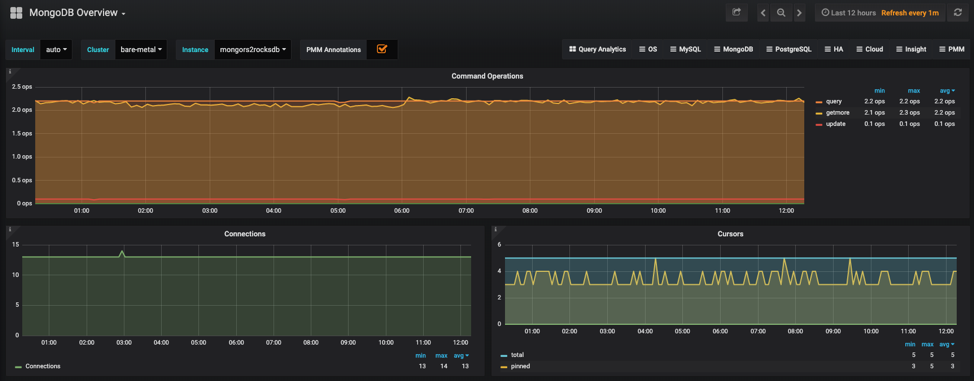Shift time range back with left arrow
The height and width of the screenshot is (381, 974).
click(x=763, y=12)
